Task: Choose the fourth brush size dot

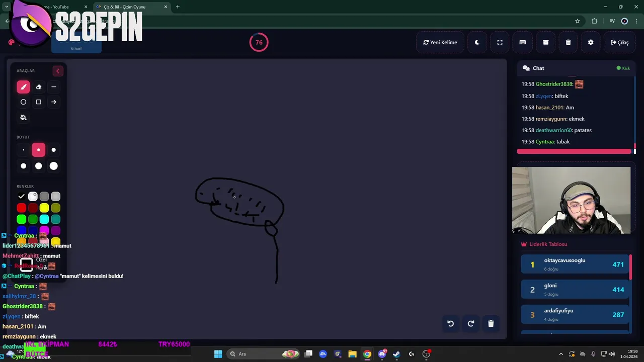Action: point(23,166)
